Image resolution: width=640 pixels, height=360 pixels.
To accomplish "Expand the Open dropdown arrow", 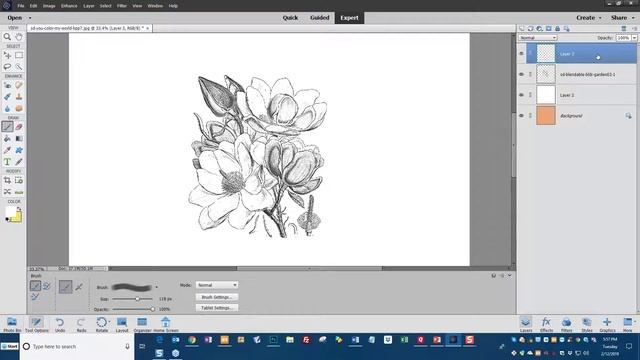I will point(30,18).
